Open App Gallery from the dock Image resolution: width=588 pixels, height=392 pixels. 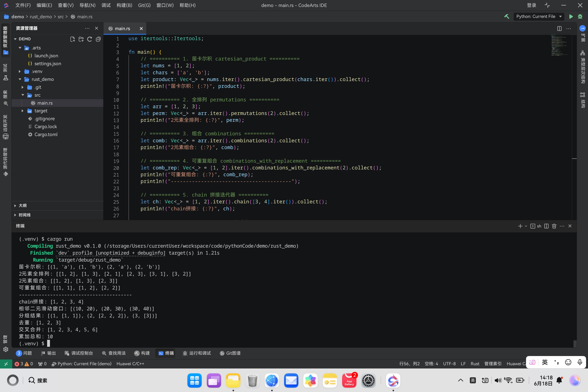click(x=349, y=381)
